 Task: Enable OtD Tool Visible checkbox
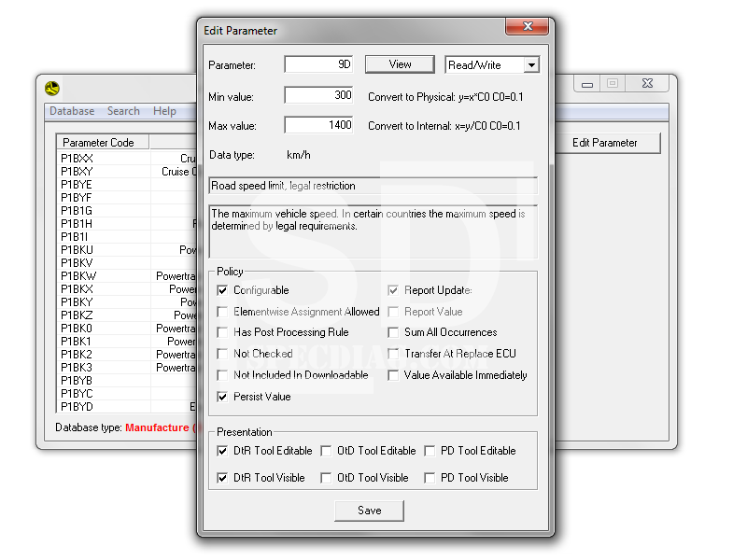coord(326,478)
